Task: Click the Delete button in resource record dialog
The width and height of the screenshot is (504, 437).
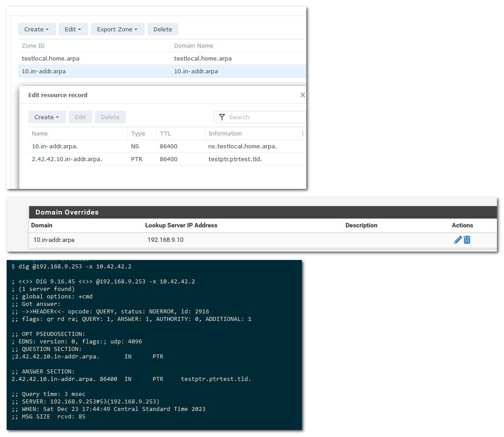Action: click(110, 117)
